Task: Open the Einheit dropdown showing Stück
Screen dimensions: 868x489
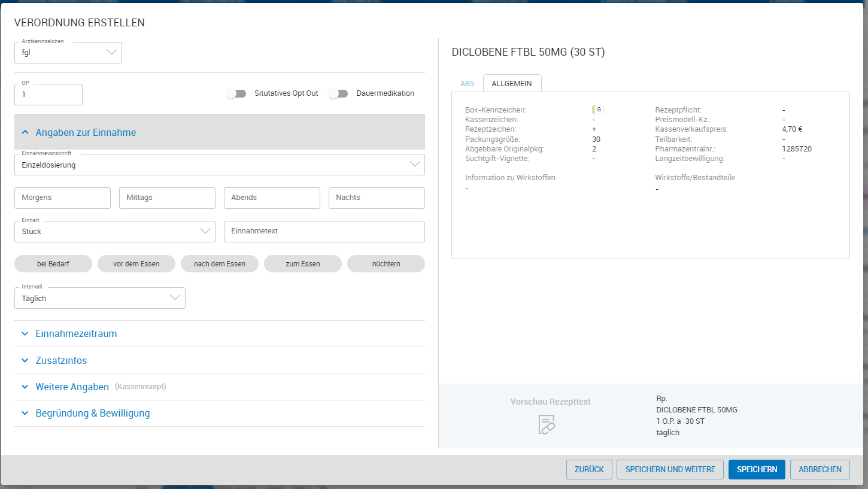Action: [x=115, y=232]
